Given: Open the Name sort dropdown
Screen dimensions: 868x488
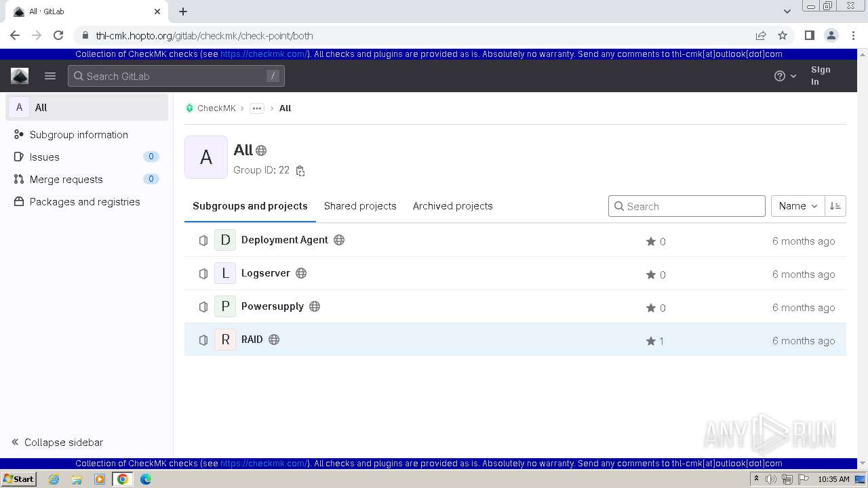Looking at the screenshot, I should pyautogui.click(x=798, y=206).
